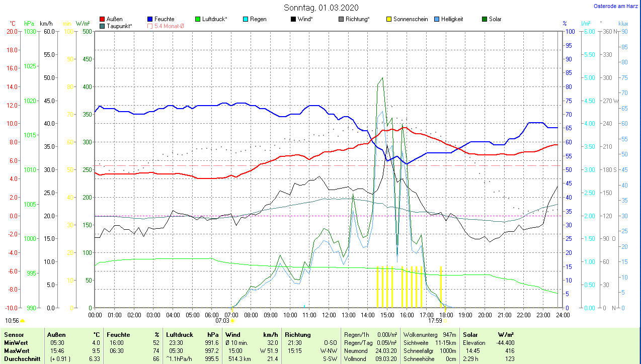641x364 pixels.
Task: Click the light-blue Helligkeit legend square
Action: 437,19
